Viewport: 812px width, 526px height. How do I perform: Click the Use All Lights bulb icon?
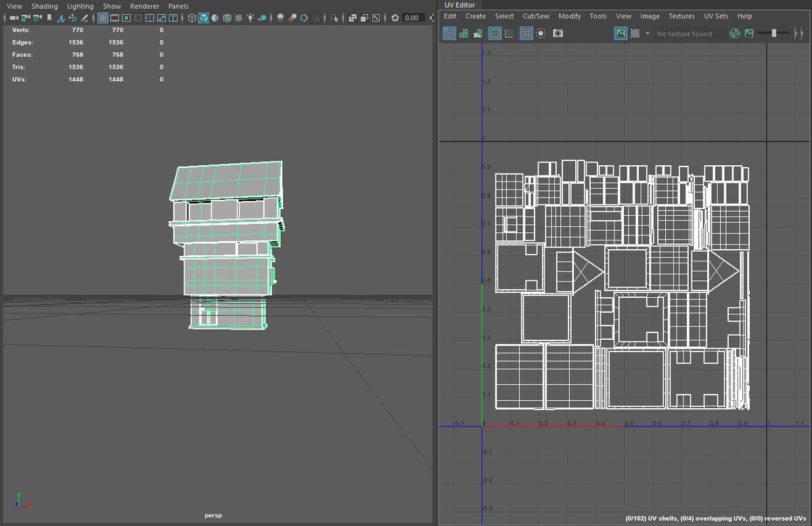click(x=250, y=18)
